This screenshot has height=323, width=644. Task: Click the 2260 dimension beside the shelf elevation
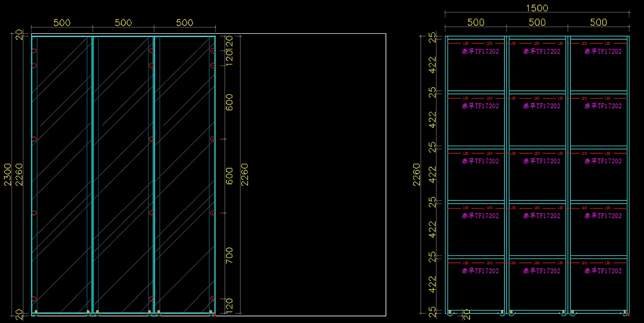click(416, 175)
